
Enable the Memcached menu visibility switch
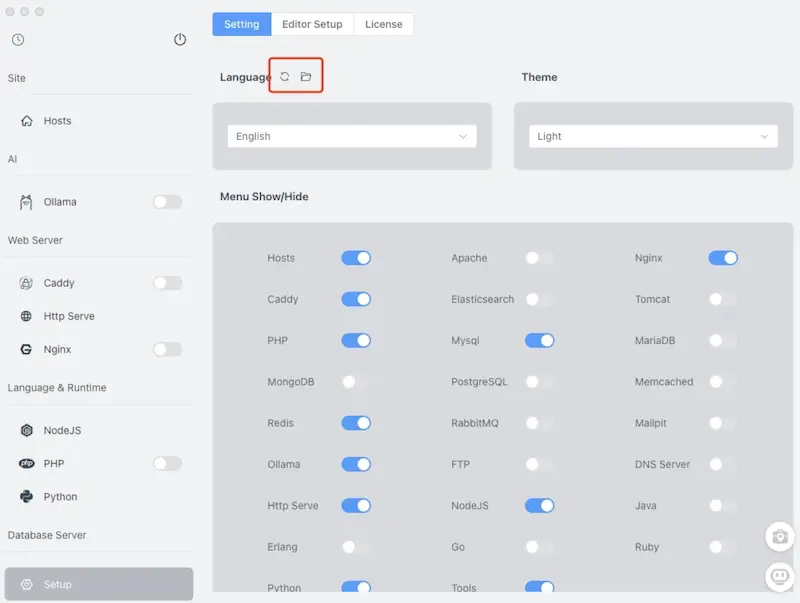click(723, 382)
